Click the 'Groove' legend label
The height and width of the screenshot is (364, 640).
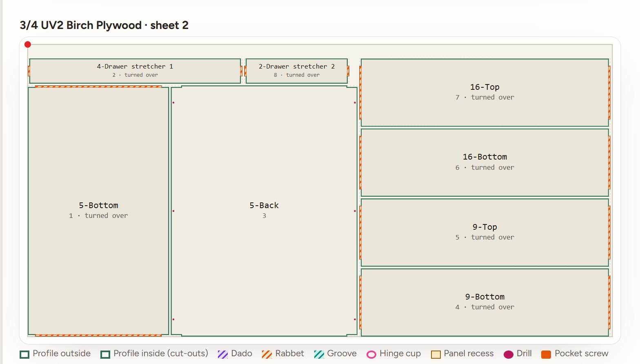[342, 353]
